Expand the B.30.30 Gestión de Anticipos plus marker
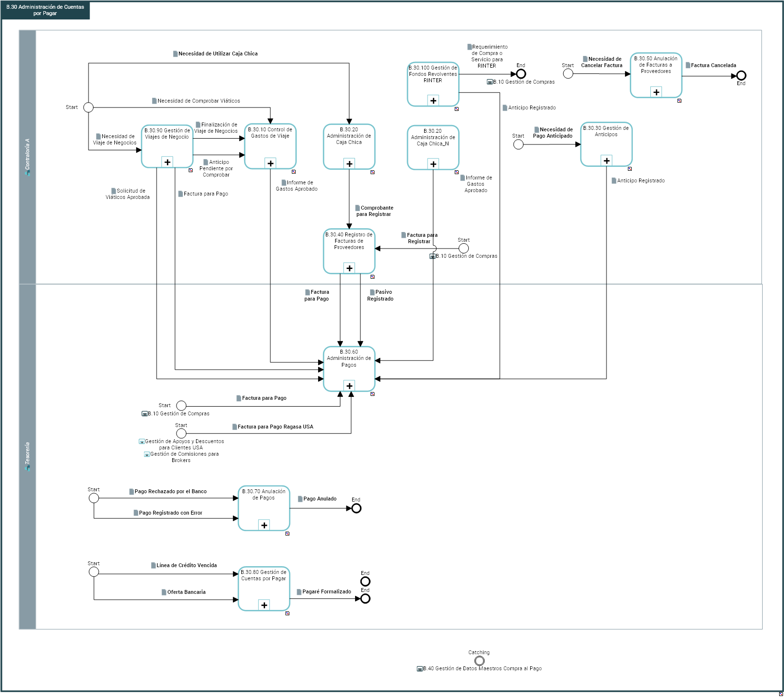This screenshot has height=697, width=784. tap(606, 161)
